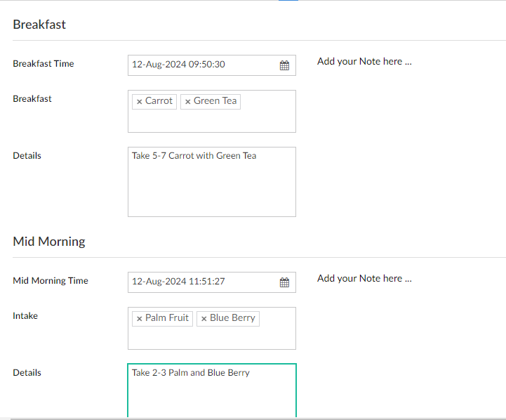Click the Intake field label

(25, 316)
